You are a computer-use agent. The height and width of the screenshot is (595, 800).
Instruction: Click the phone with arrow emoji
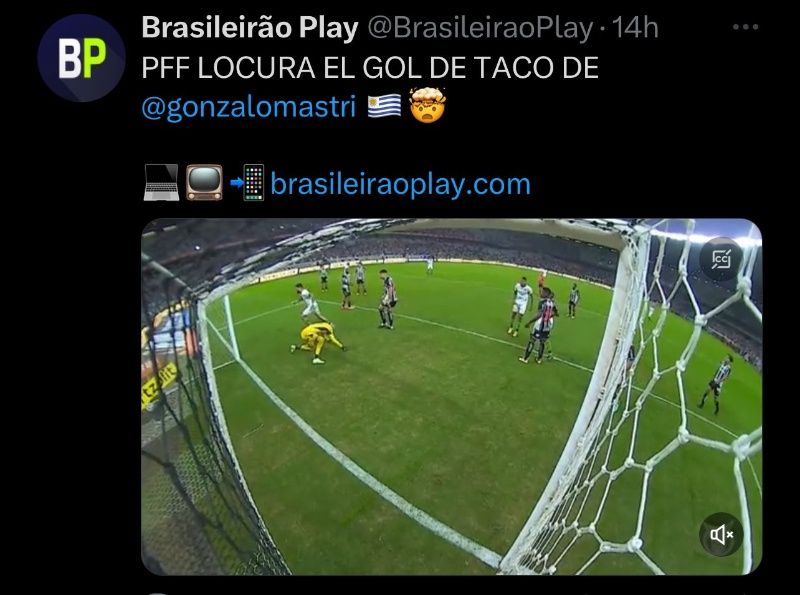tap(247, 183)
